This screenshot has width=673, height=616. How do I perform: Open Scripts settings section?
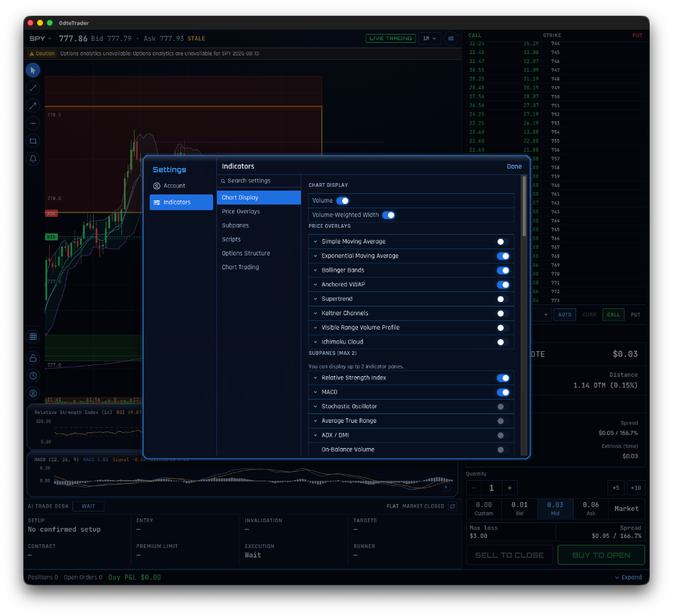(x=259, y=240)
